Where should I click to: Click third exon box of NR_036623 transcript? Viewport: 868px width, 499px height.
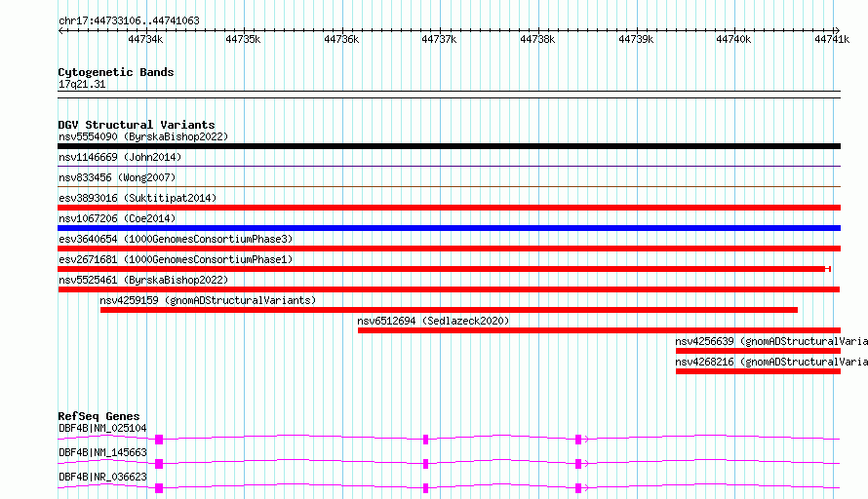(x=578, y=488)
